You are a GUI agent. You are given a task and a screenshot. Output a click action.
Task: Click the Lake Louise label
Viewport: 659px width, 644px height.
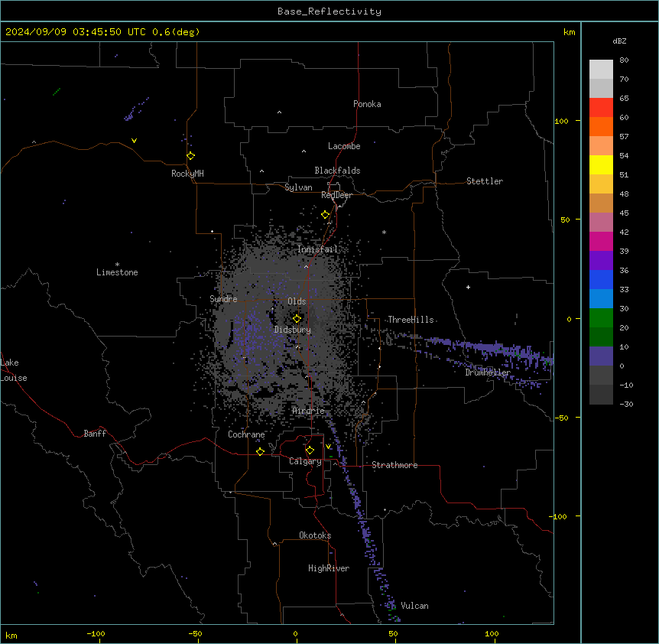click(14, 370)
